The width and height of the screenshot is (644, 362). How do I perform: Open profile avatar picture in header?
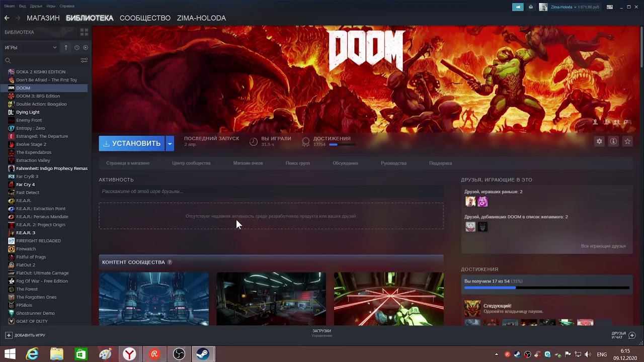click(x=543, y=7)
